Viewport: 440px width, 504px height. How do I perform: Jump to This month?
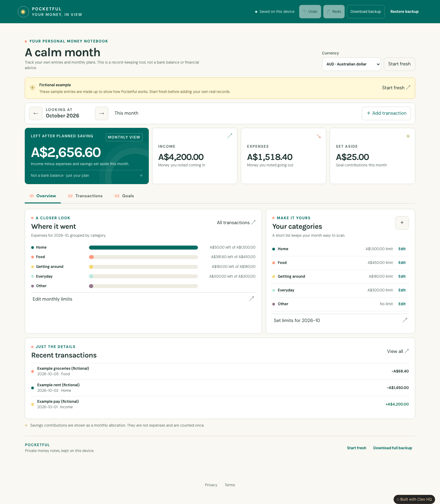(x=127, y=113)
